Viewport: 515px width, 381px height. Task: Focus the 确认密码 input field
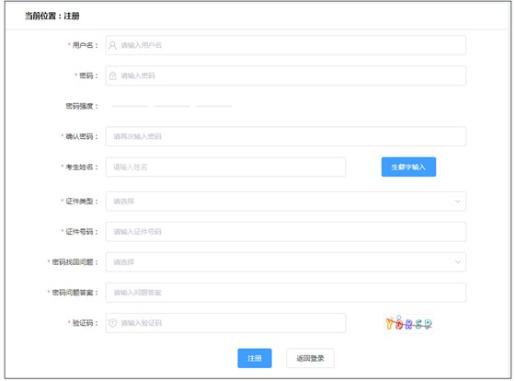pyautogui.click(x=286, y=136)
